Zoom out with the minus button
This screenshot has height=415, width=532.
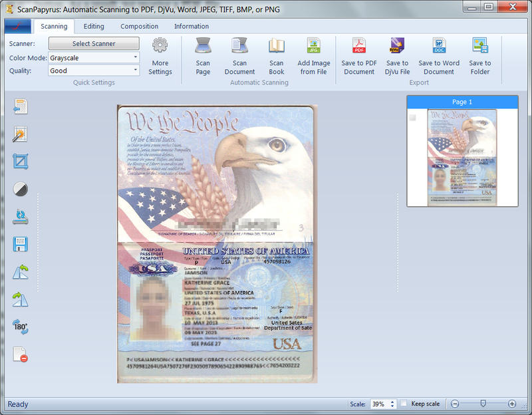click(455, 404)
